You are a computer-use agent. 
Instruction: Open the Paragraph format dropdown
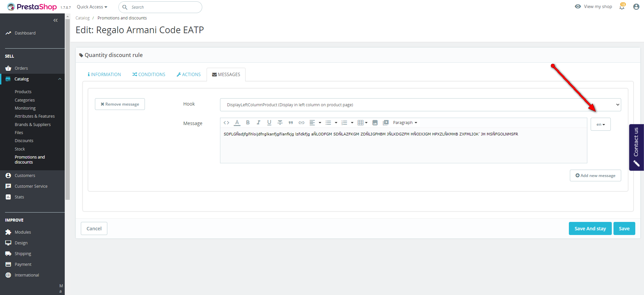405,123
